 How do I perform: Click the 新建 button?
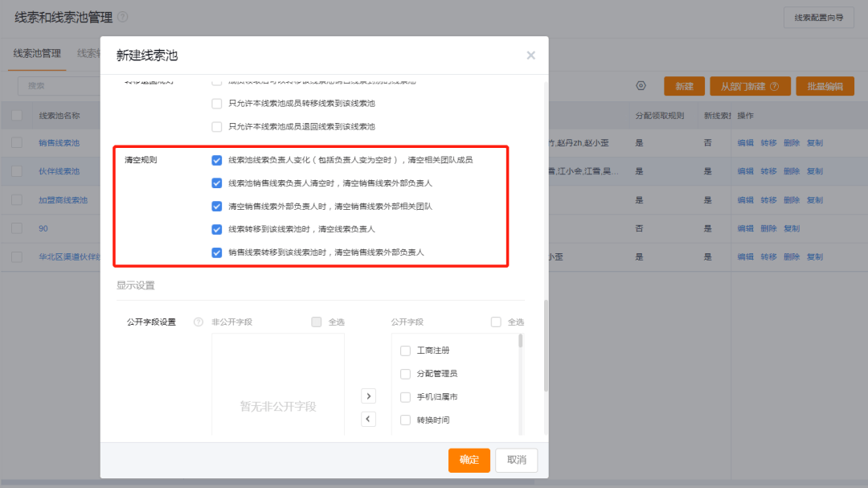[684, 86]
